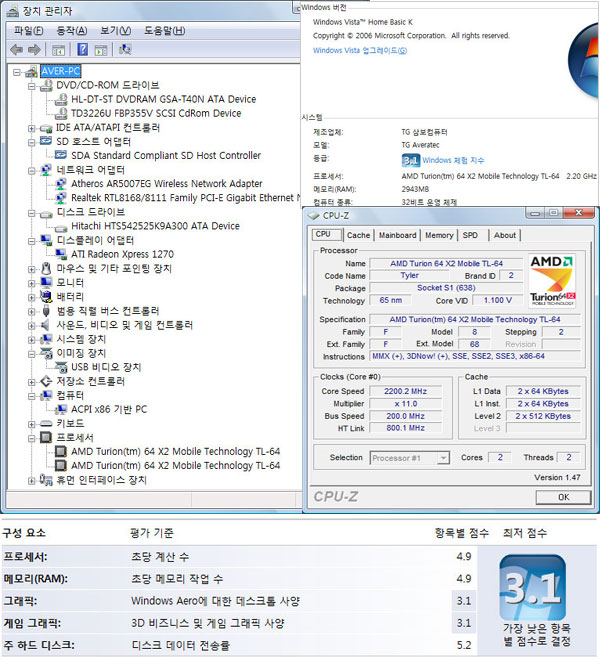Image resolution: width=600 pixels, height=660 pixels.
Task: Select TD3226U FBP355V SCSI CdRom Device
Action: point(156,114)
